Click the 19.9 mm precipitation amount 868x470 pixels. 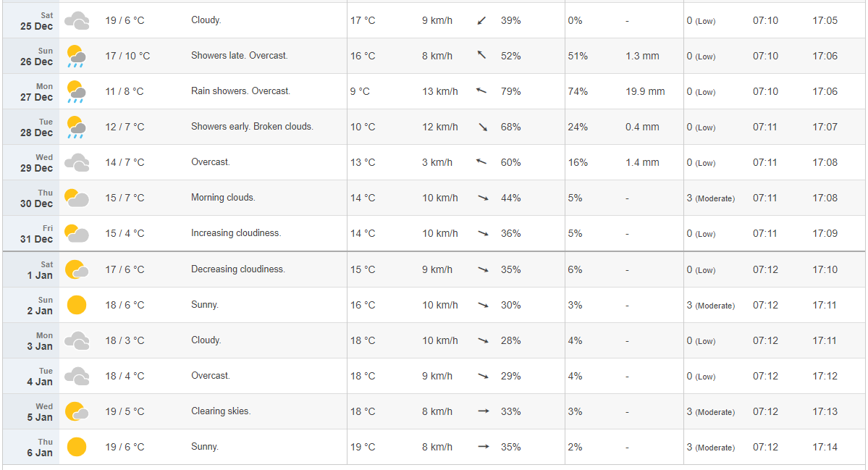click(645, 91)
